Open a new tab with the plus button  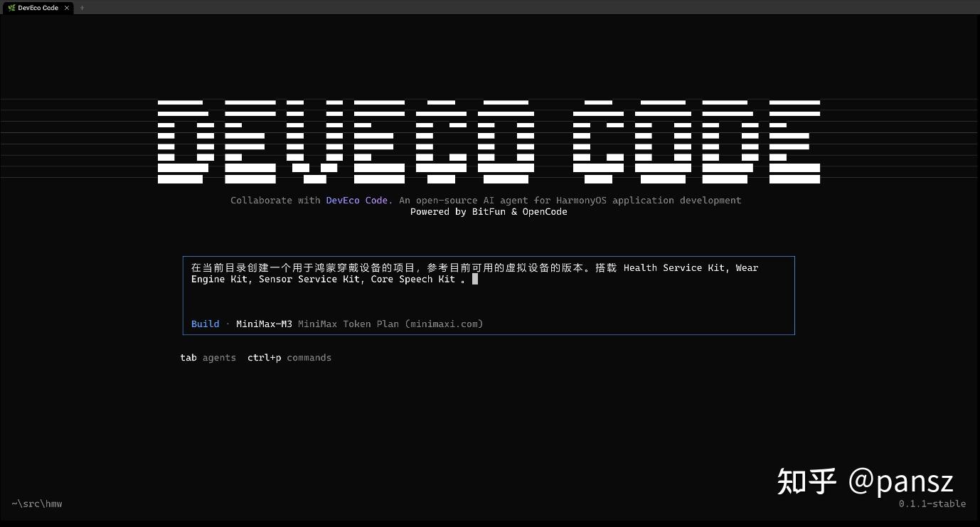82,8
